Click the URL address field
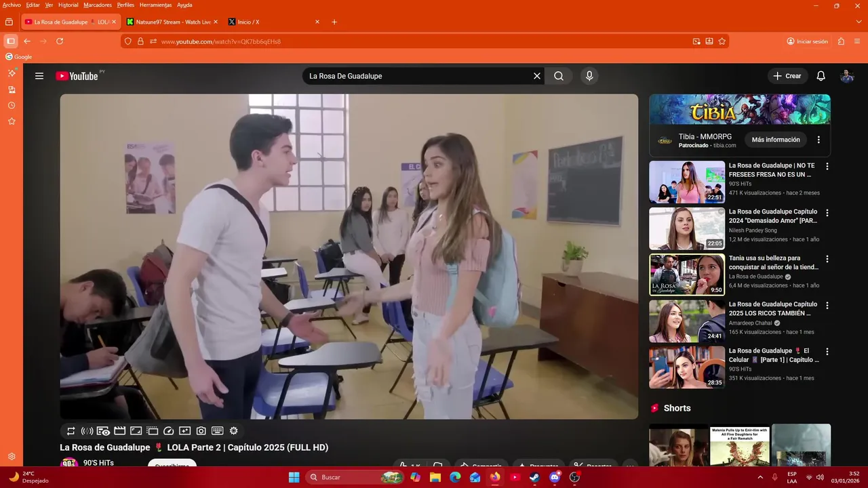868x488 pixels. click(424, 41)
